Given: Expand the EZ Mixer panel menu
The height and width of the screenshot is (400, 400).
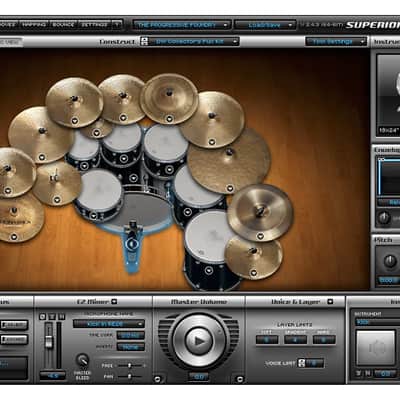Looking at the screenshot, I should click(114, 302).
